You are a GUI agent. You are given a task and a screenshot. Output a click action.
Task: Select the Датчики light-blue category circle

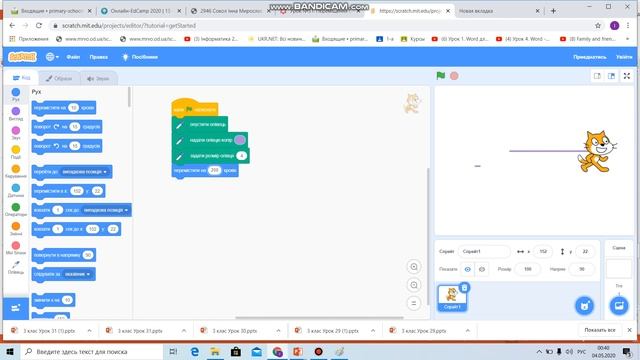[16, 188]
